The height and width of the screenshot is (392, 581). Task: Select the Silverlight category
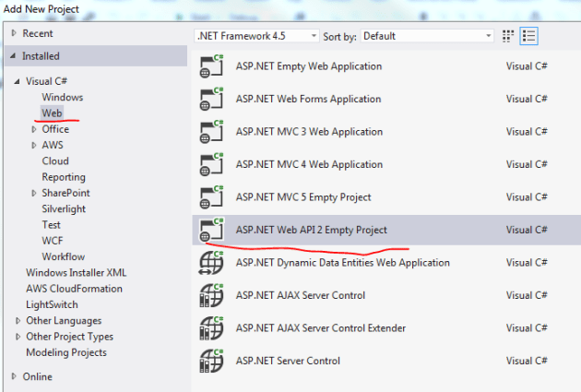pos(64,209)
